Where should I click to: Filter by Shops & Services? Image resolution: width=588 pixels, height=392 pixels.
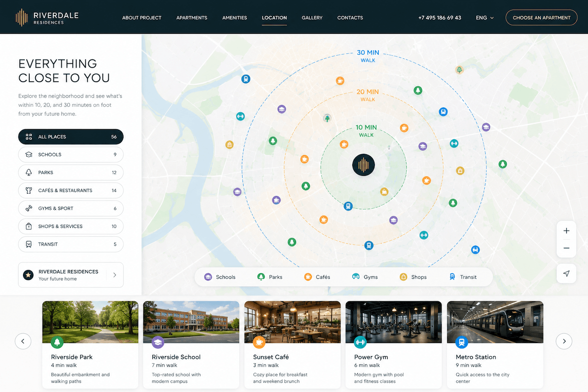point(71,226)
